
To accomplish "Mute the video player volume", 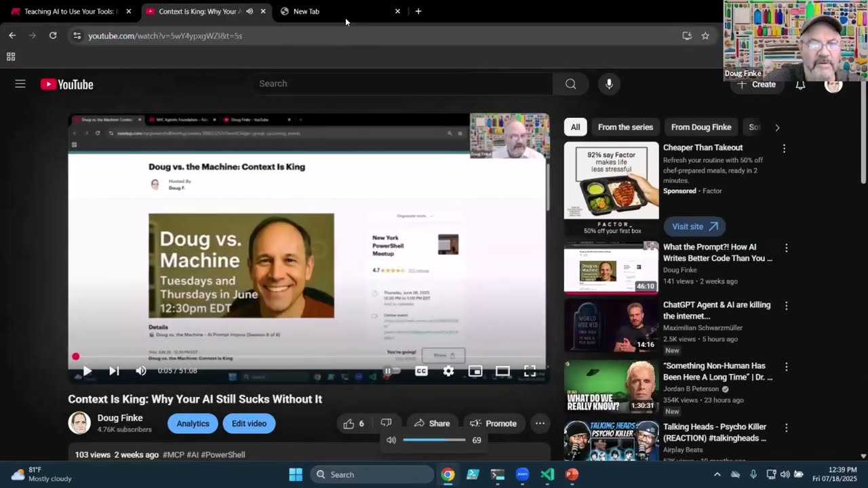I will click(141, 371).
